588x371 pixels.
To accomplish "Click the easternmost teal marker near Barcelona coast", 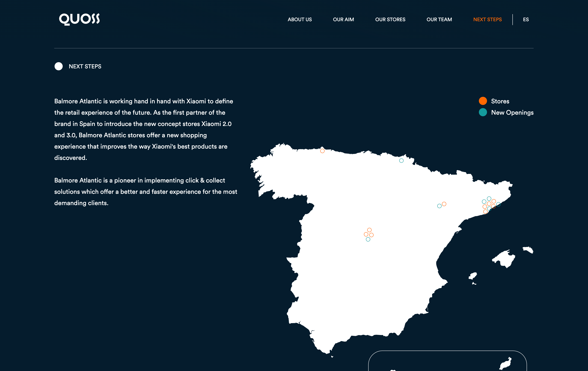I will (498, 204).
